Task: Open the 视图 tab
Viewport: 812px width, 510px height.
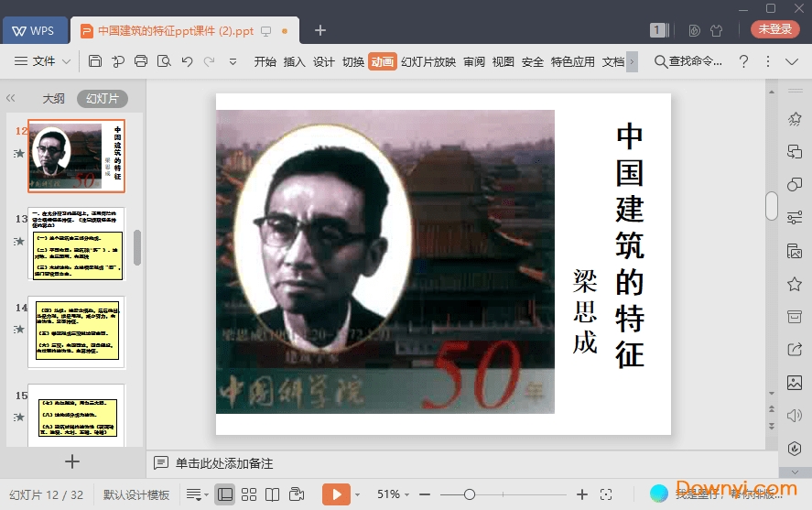Action: point(503,61)
